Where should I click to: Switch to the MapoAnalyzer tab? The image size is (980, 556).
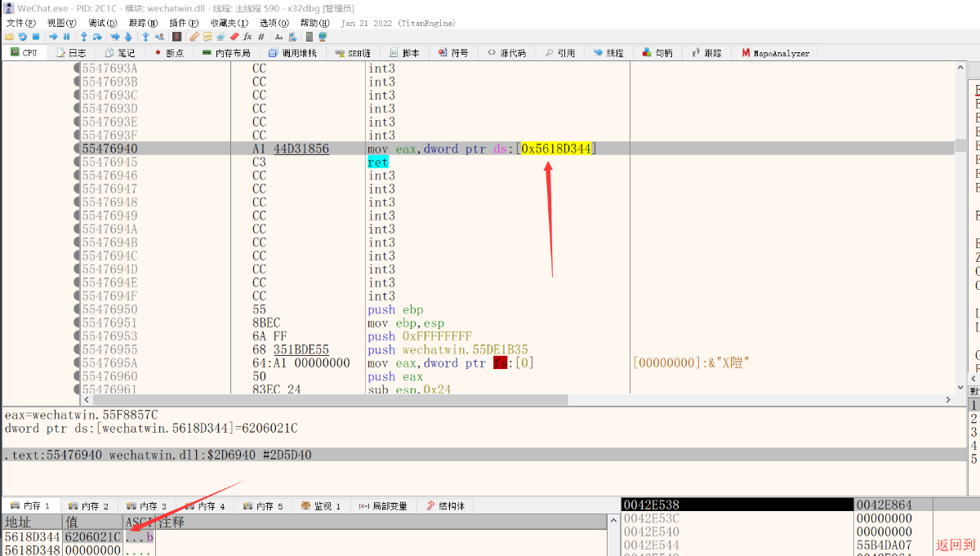(776, 53)
